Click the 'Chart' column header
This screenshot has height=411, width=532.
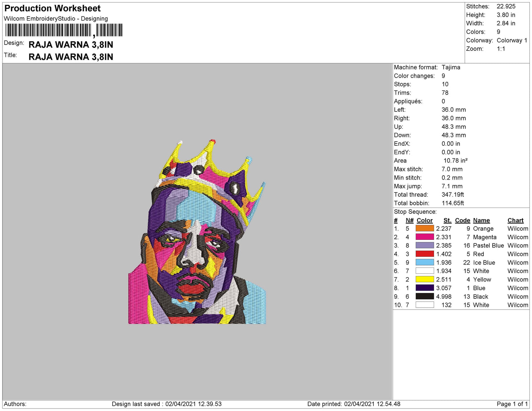515,220
